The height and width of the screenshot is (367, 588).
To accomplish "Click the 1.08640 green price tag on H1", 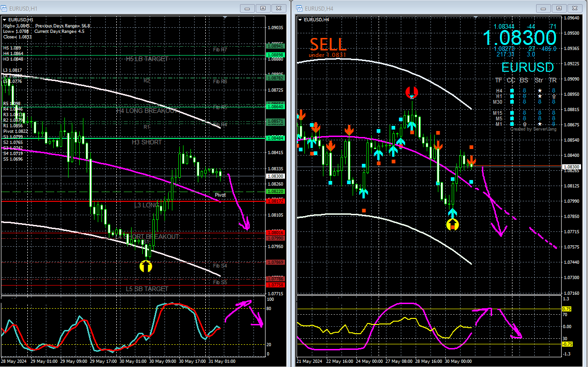I will [x=276, y=106].
